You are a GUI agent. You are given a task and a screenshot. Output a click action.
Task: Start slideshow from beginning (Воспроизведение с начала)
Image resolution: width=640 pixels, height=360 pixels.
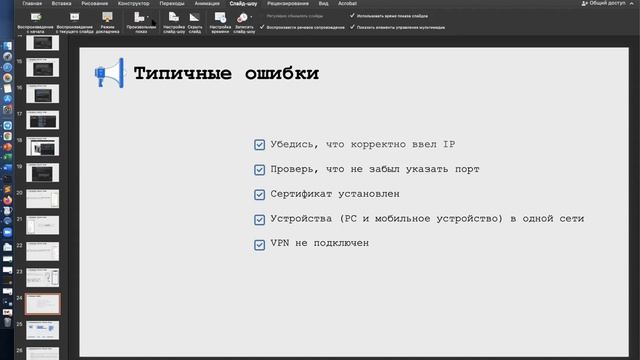(36, 22)
